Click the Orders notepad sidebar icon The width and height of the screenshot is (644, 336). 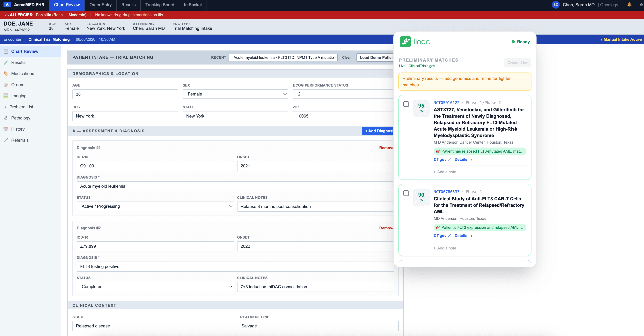[6, 85]
